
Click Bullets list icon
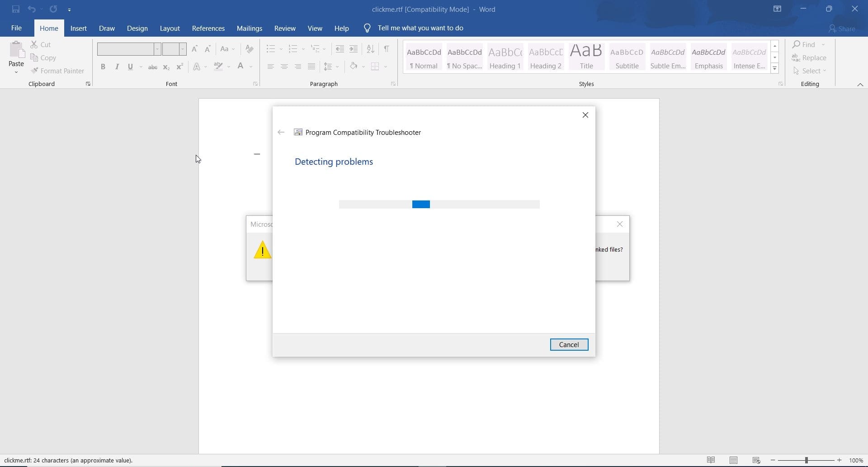click(x=271, y=49)
